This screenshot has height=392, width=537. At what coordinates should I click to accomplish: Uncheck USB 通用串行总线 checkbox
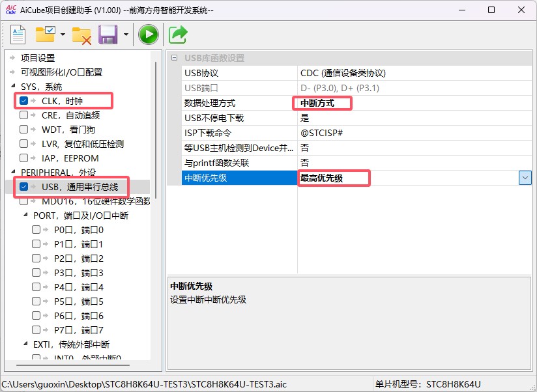pos(23,187)
